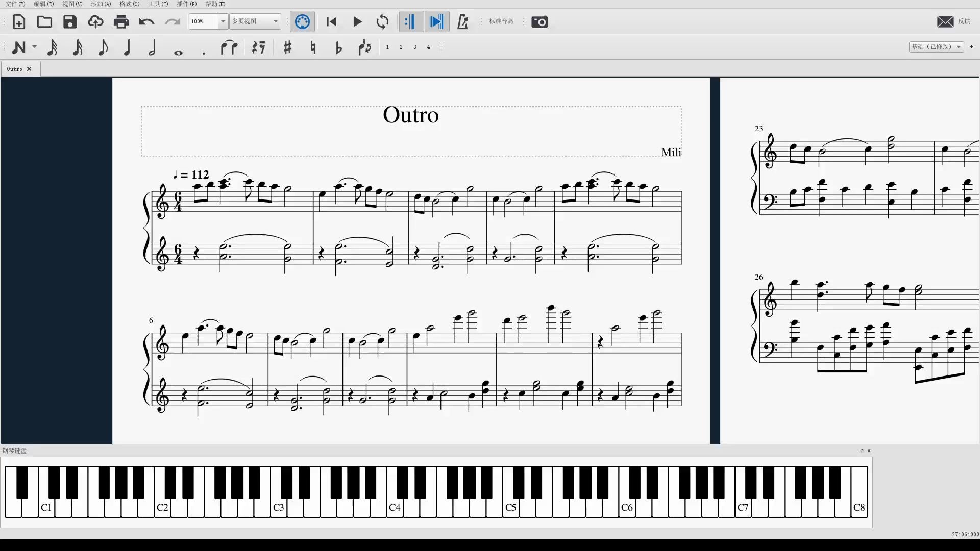
Task: Open the 编辑(E) edit menu
Action: pos(43,4)
